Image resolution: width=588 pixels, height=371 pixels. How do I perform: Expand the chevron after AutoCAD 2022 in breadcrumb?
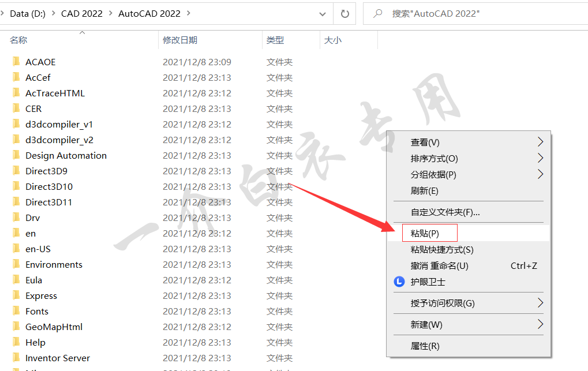189,13
